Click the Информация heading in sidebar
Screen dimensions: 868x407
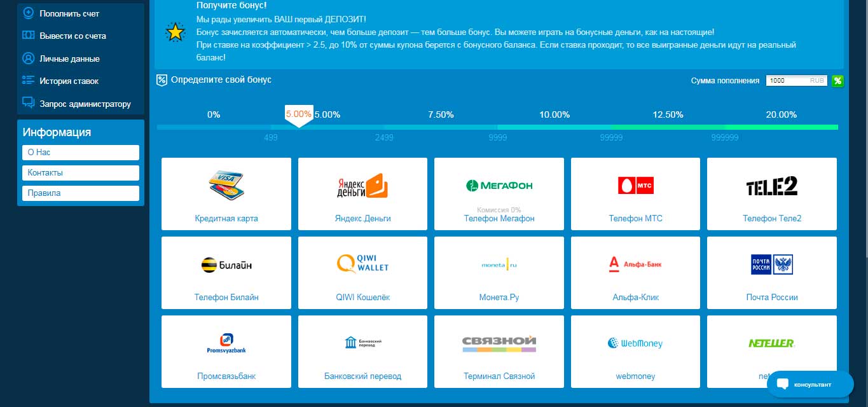(x=57, y=132)
